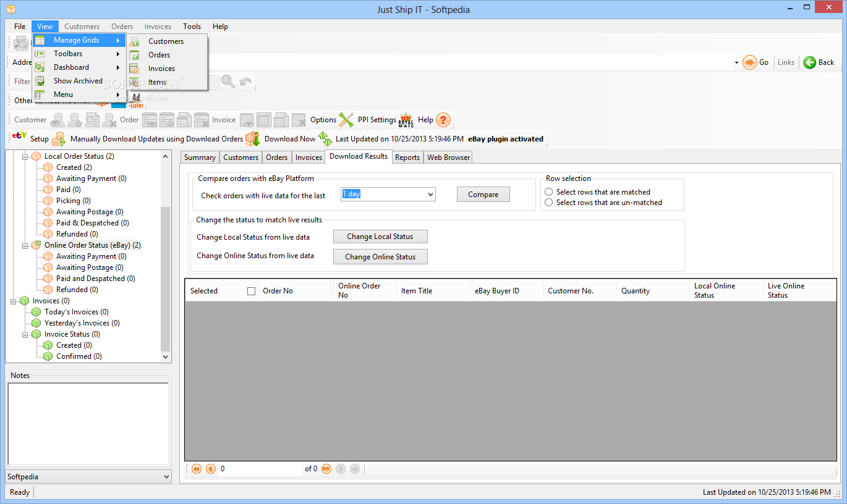Screen dimensions: 847x504
Task: Click the delete order icon with X
Action: tap(202, 120)
